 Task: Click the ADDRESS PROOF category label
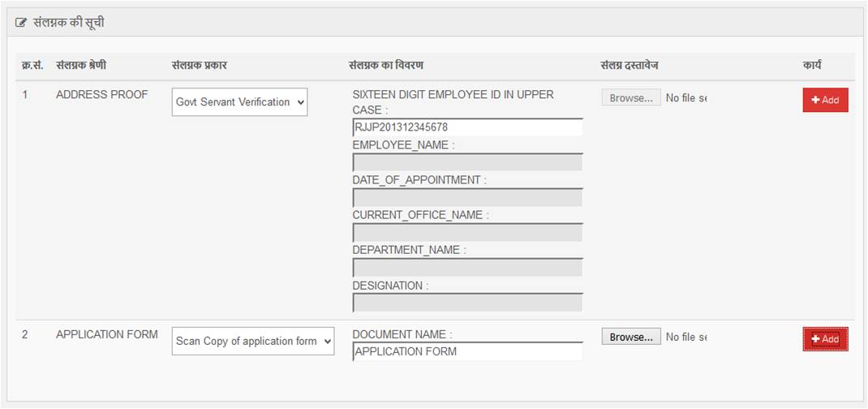(x=102, y=95)
